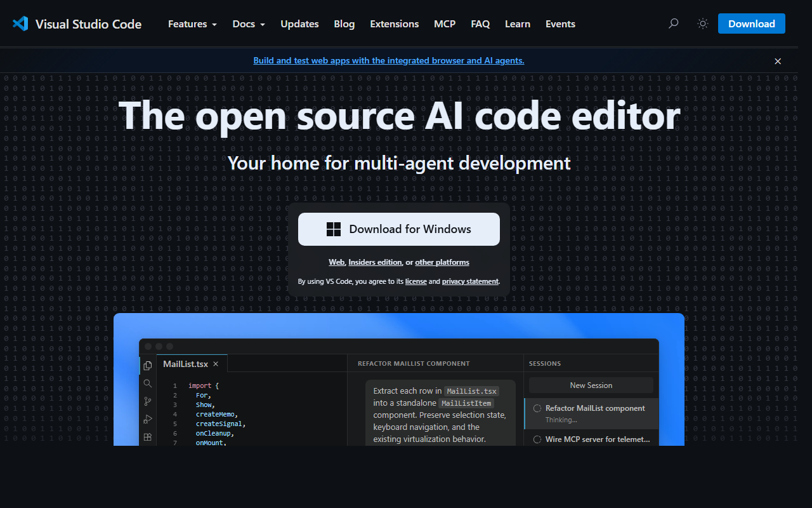Click the Visual Studio Code title text
Viewport: 812px width, 508px height.
click(x=88, y=24)
